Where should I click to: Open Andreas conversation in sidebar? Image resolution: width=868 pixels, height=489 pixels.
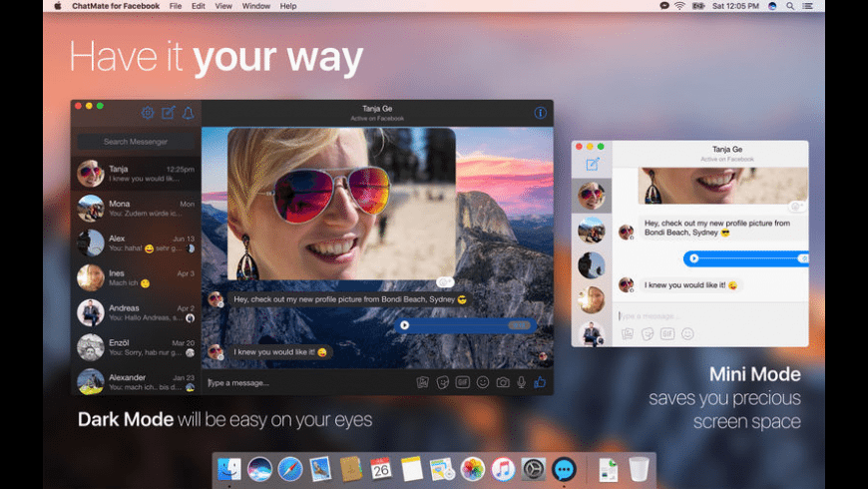click(x=136, y=313)
